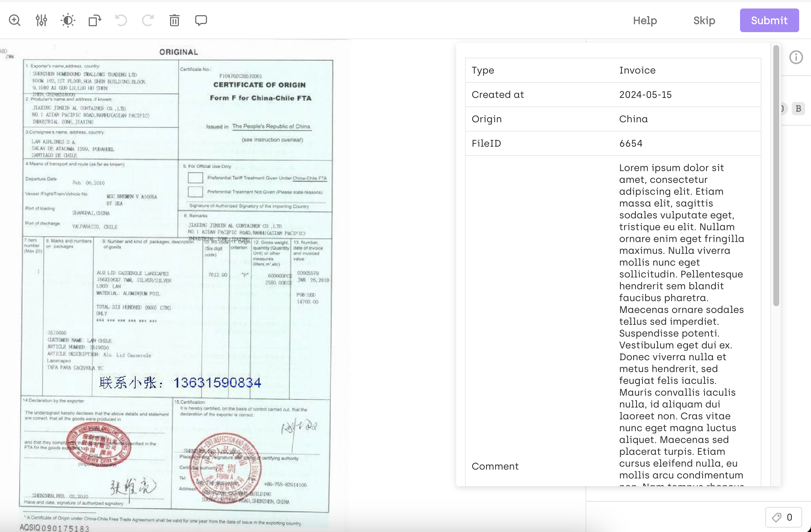Click the tag counter icon showing 0
The height and width of the screenshot is (532, 811).
tap(783, 517)
